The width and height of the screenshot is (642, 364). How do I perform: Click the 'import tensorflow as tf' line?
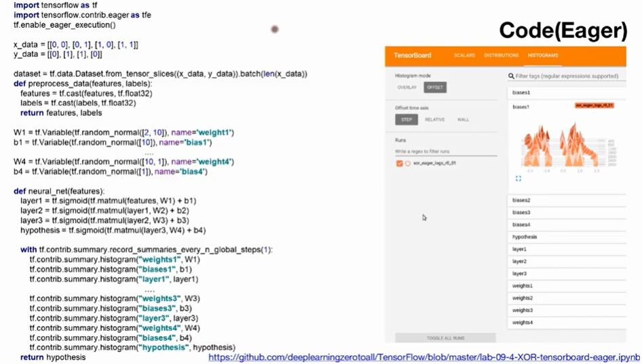[x=55, y=5]
